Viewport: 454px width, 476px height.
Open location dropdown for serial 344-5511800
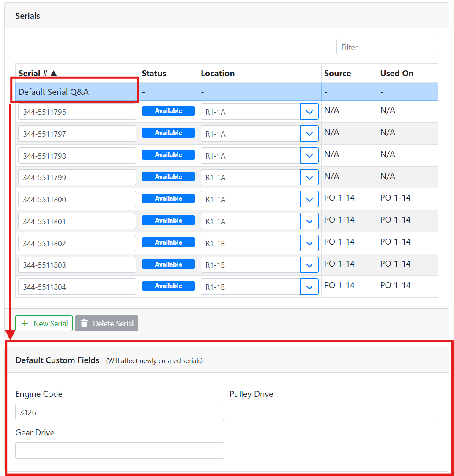coord(309,199)
